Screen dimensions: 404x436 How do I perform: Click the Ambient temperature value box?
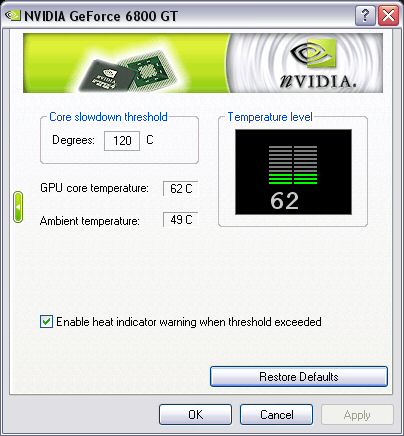180,219
